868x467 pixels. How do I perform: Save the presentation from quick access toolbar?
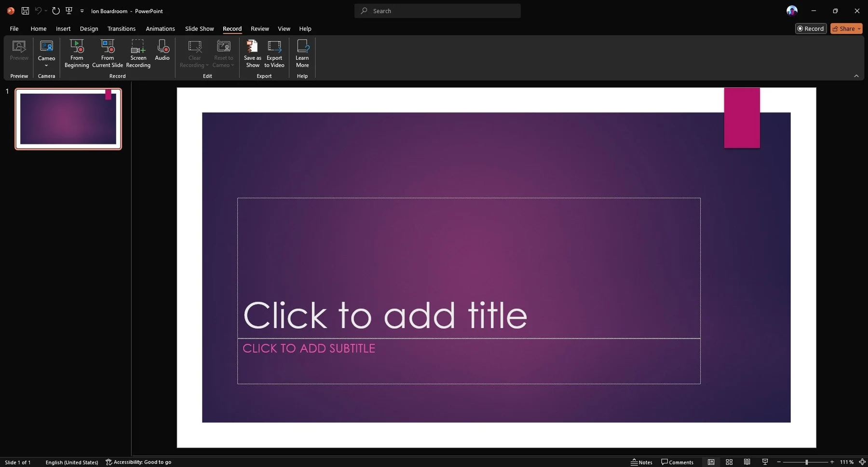click(x=25, y=11)
